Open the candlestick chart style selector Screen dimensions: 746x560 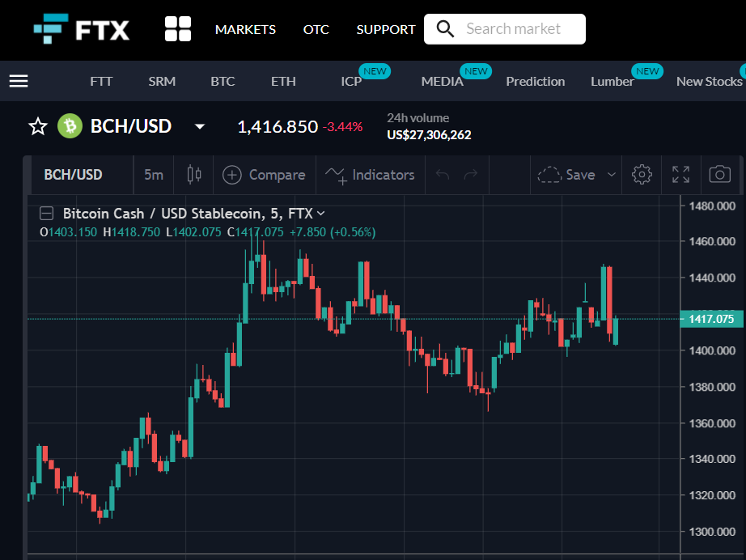tap(193, 175)
